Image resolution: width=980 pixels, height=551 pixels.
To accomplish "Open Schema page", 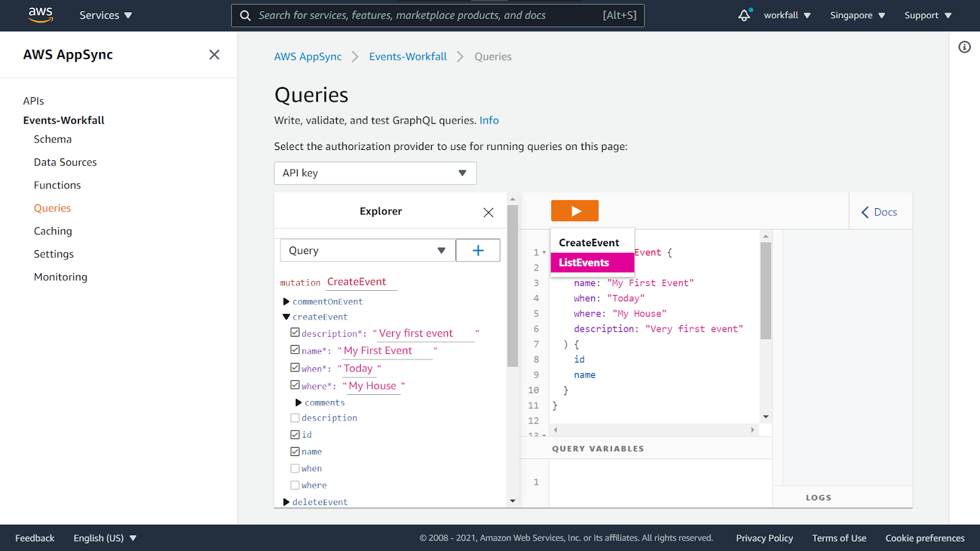I will pos(53,140).
